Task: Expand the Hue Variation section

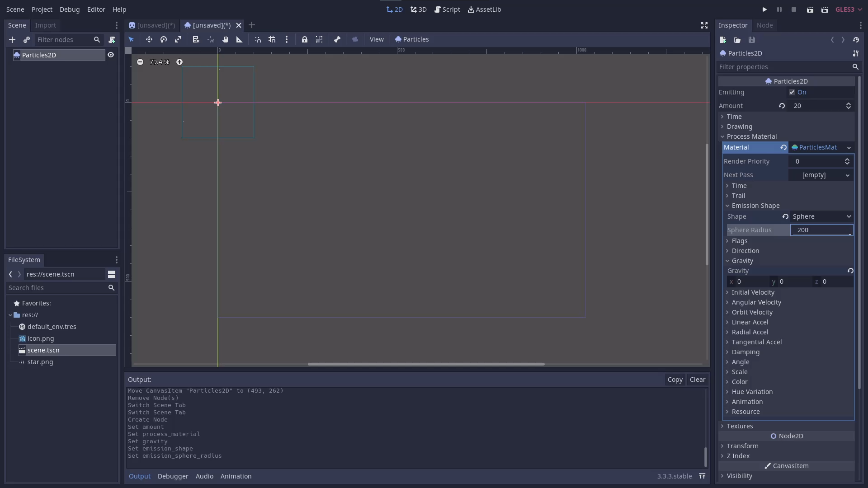Action: [752, 392]
